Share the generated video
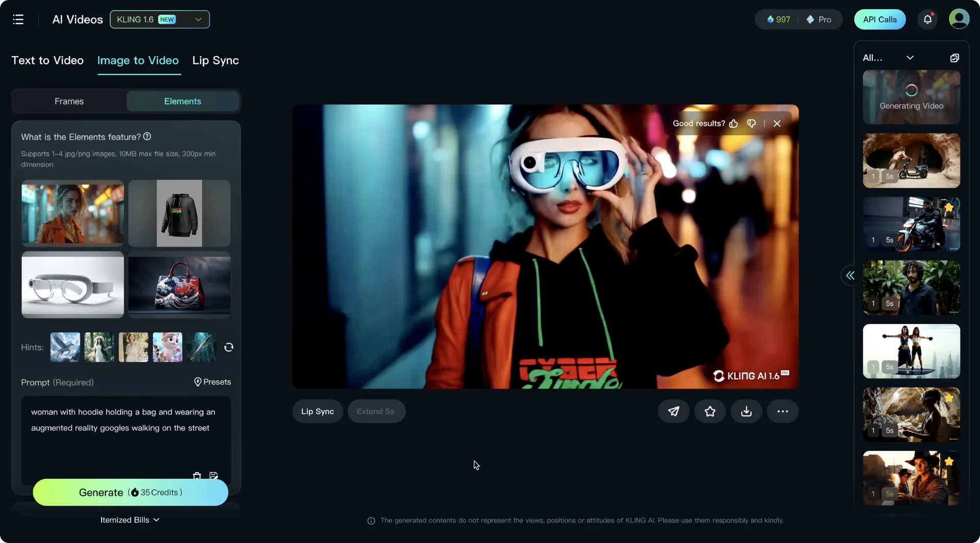This screenshot has width=980, height=543. click(x=673, y=411)
